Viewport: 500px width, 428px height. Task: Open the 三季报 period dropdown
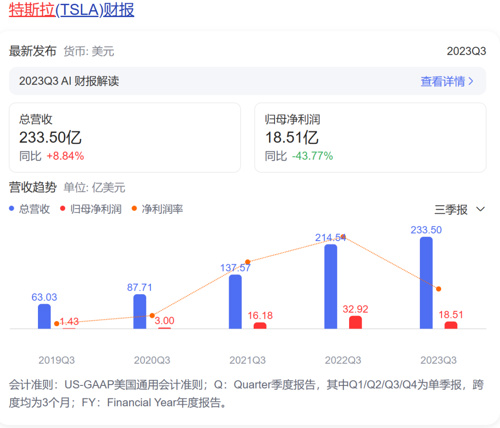tap(459, 210)
